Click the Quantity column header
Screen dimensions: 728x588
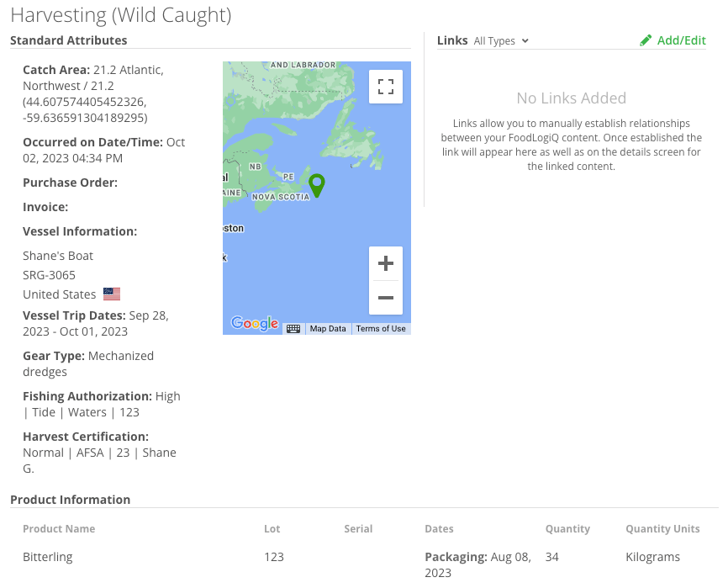click(567, 528)
